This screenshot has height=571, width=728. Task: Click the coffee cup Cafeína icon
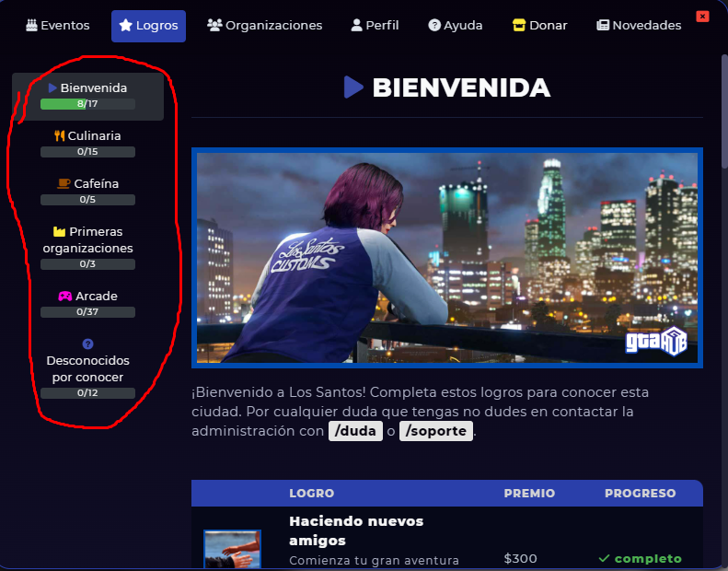tap(64, 183)
